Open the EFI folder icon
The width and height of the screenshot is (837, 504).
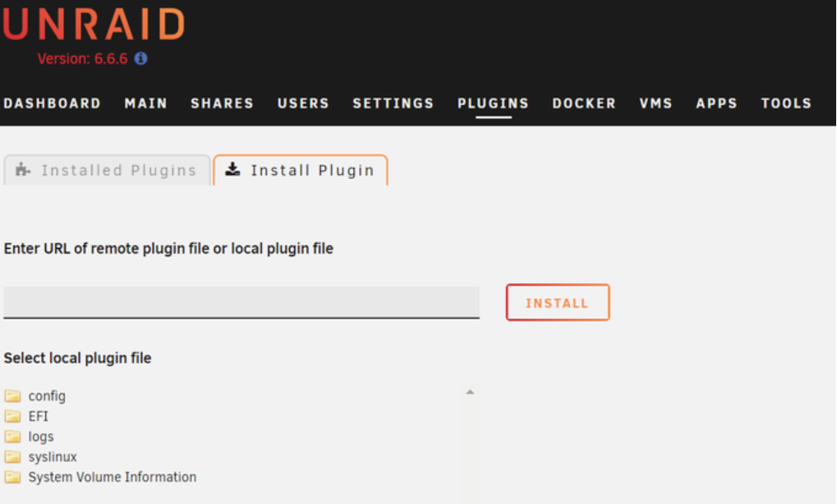click(12, 417)
